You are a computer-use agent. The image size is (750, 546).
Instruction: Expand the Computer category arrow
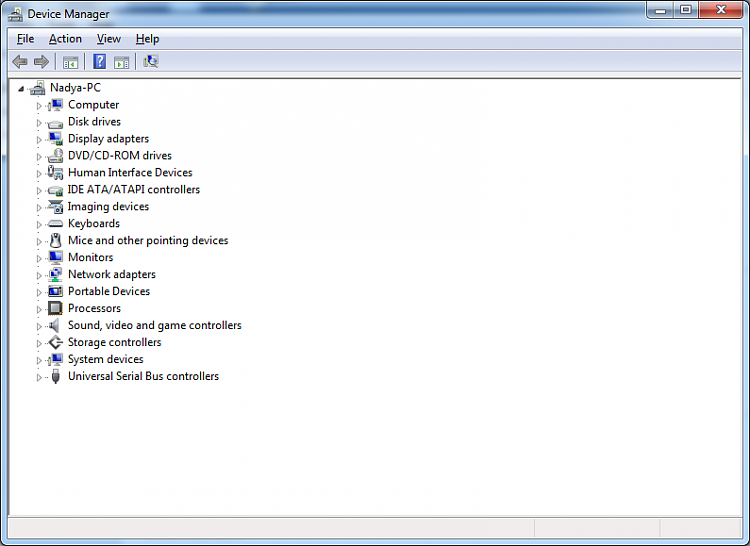(x=39, y=106)
